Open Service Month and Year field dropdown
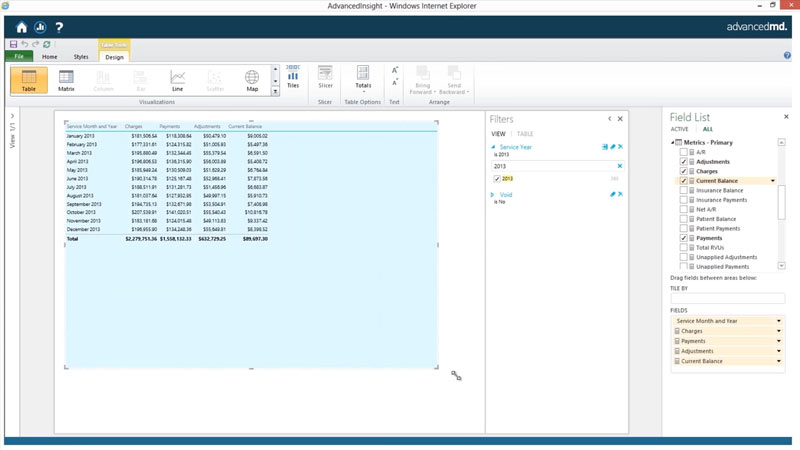Screen dimensions: 800x450 coord(779,321)
